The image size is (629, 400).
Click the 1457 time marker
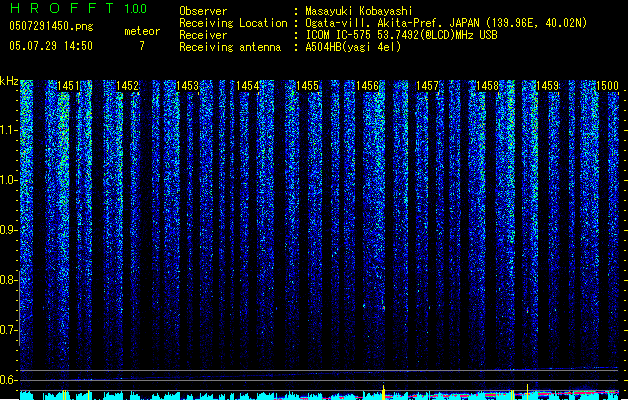coord(427,86)
